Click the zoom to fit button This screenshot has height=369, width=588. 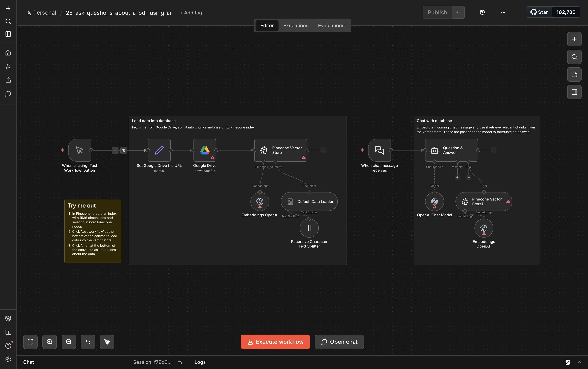[30, 342]
